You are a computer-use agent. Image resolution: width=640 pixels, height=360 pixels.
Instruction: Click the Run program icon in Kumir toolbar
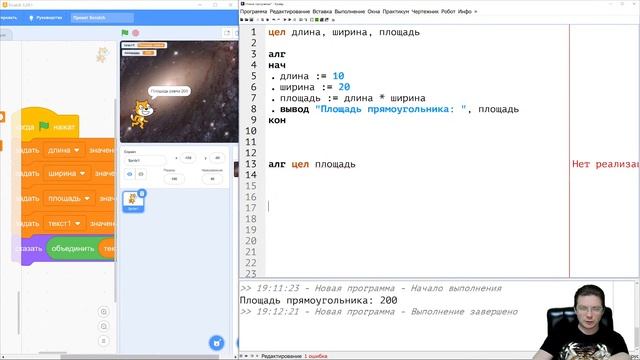coord(285,20)
